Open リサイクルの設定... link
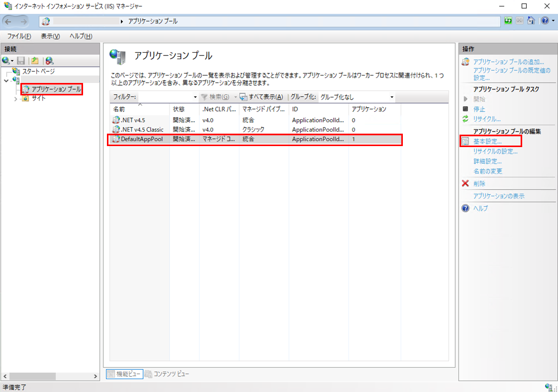Image resolution: width=558 pixels, height=392 pixels. [495, 152]
